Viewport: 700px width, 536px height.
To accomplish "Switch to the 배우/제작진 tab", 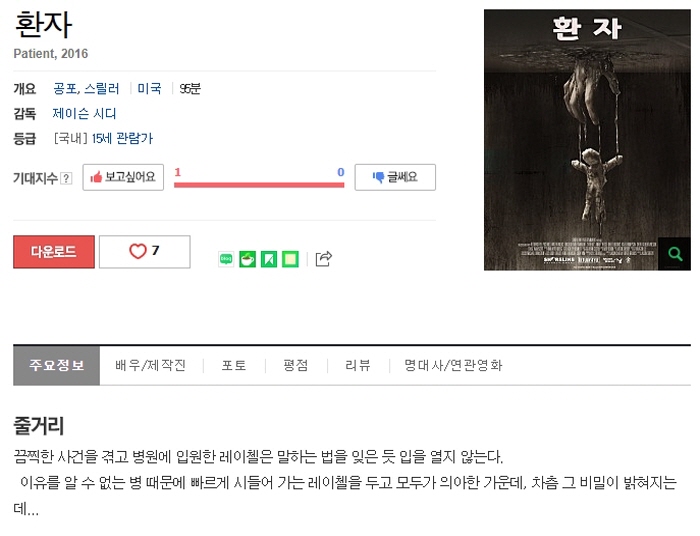I will coord(150,366).
